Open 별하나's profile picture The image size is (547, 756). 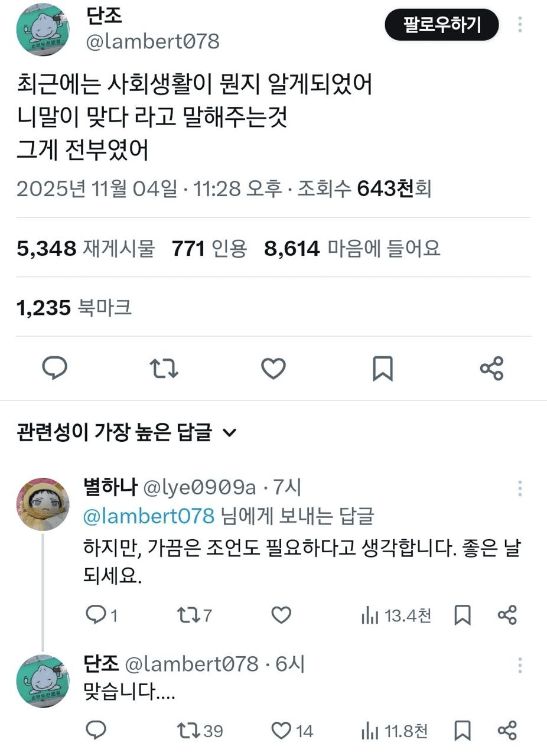coord(43,504)
